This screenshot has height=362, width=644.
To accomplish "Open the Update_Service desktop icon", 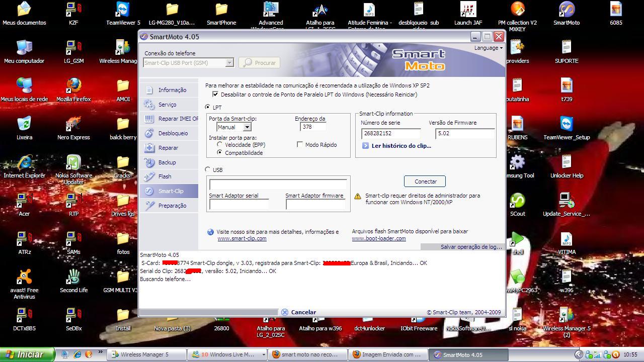I will 567,205.
